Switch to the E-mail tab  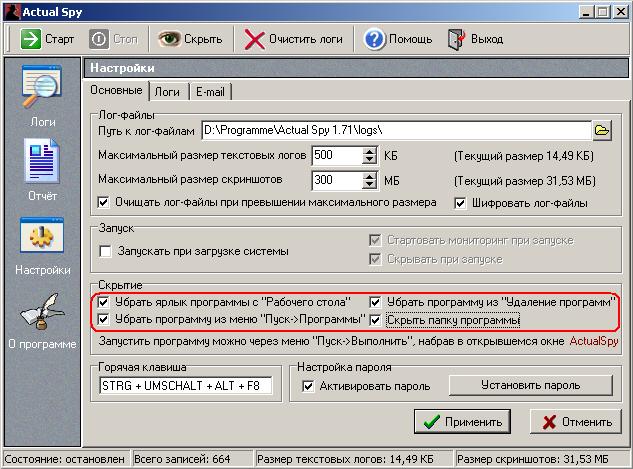pos(210,92)
